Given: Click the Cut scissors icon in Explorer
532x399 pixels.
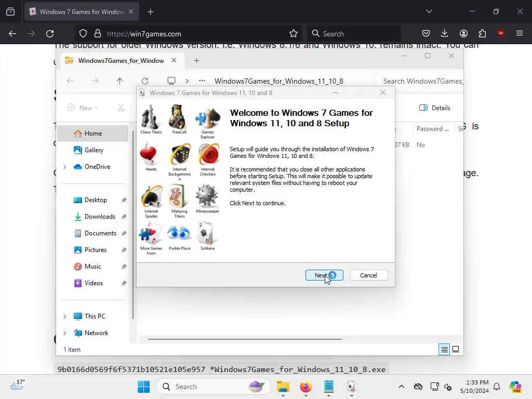Looking at the screenshot, I should tap(121, 108).
